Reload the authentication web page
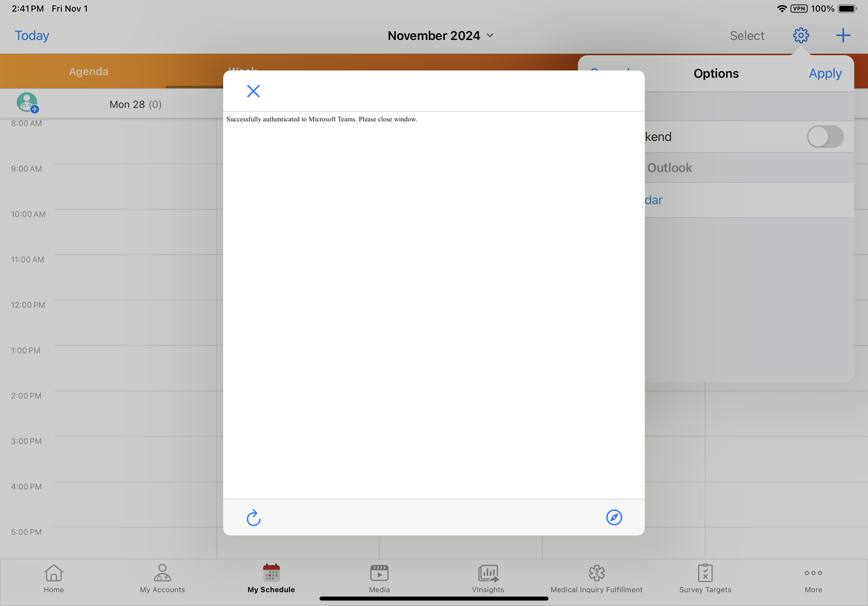The width and height of the screenshot is (868, 606). [253, 517]
